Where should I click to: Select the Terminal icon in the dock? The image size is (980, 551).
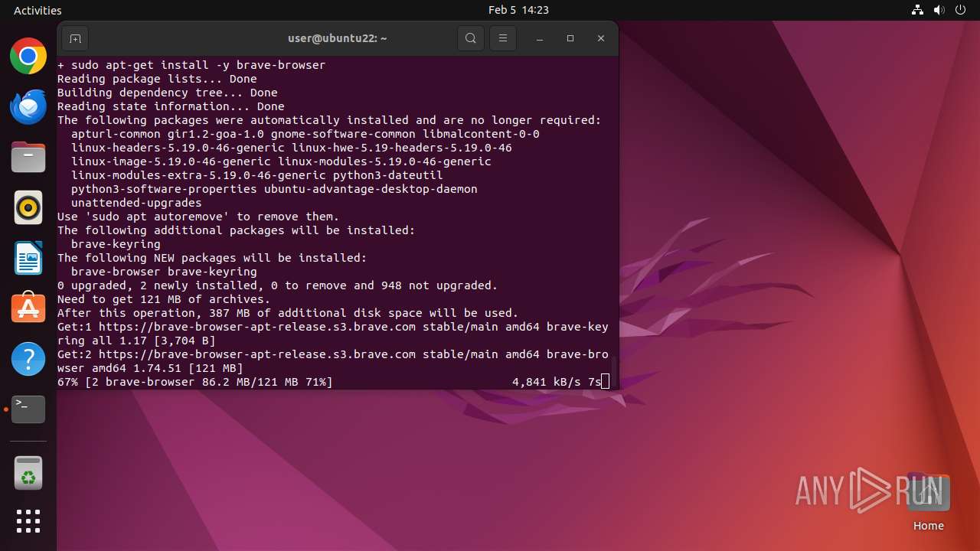point(28,409)
